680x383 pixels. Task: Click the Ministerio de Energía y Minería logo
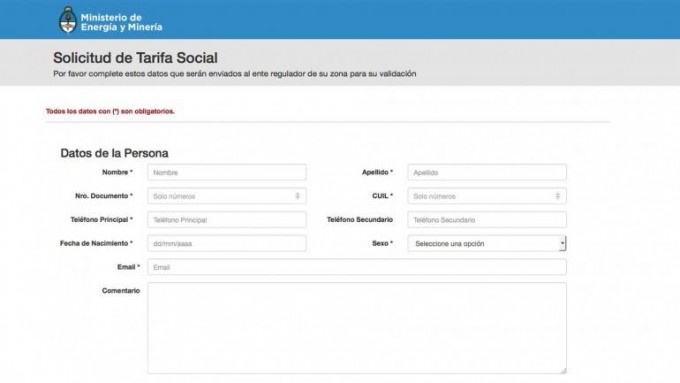pos(110,20)
